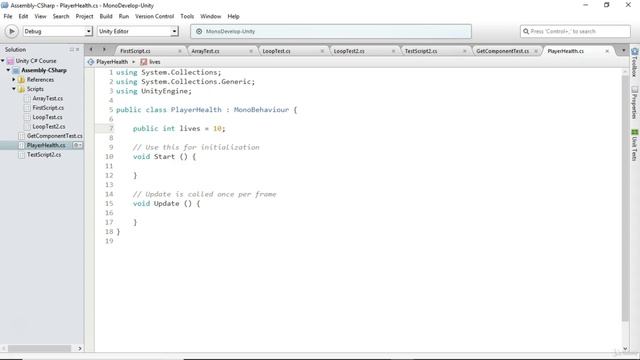Click the Start method name on line 10
This screenshot has width=640, height=360.
(x=164, y=157)
